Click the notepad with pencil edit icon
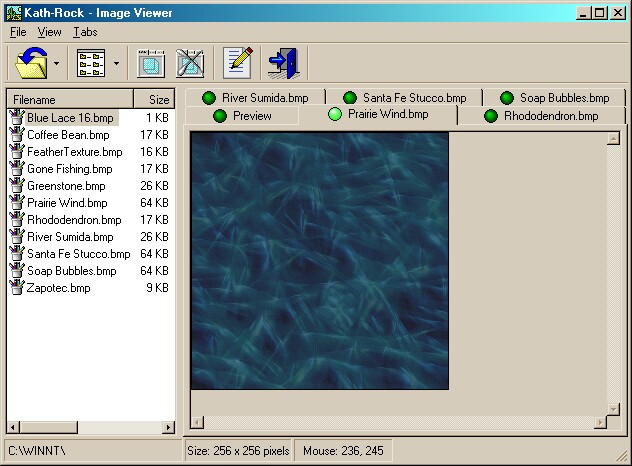This screenshot has width=632, height=466. tap(238, 63)
